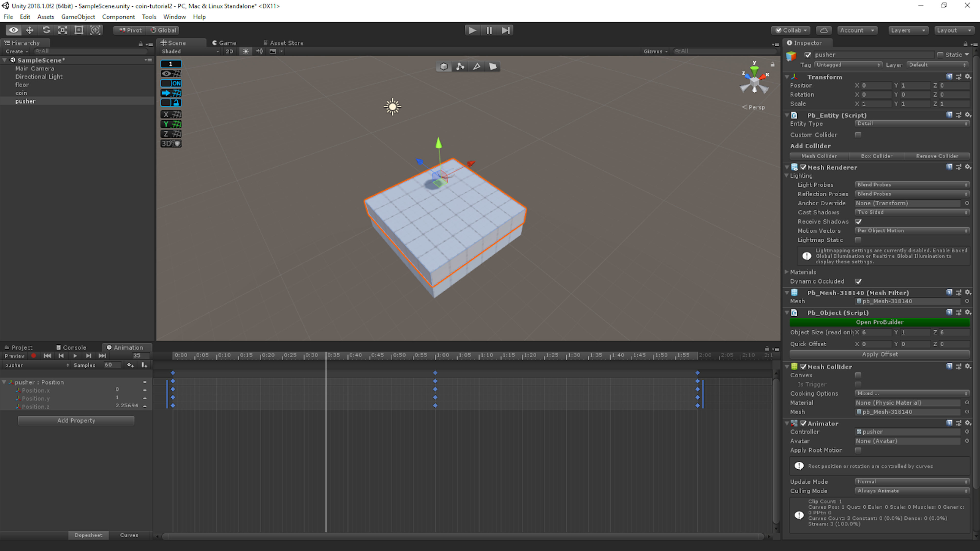Open scene effects image icon
The height and width of the screenshot is (551, 980).
pyautogui.click(x=272, y=51)
